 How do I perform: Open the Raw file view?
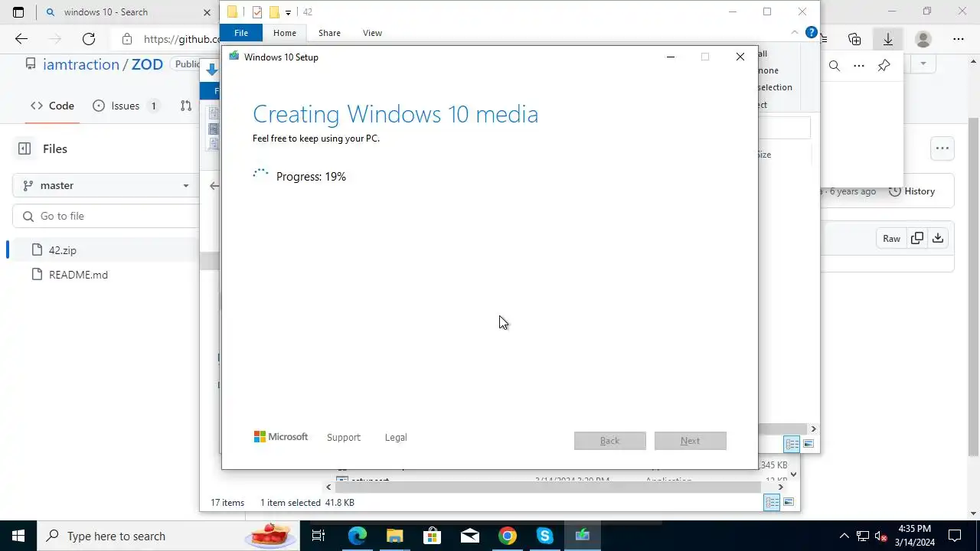(891, 238)
